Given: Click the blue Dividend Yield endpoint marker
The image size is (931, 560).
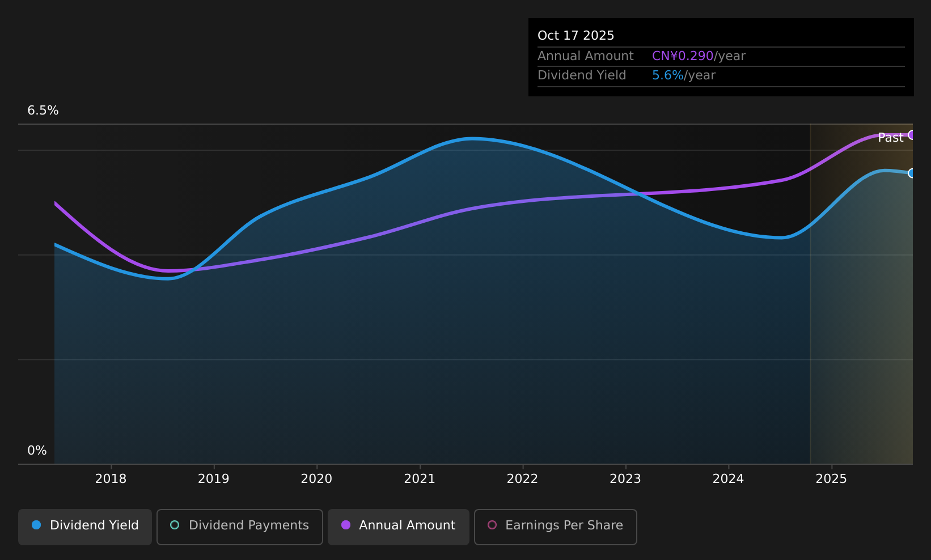Looking at the screenshot, I should (x=912, y=173).
